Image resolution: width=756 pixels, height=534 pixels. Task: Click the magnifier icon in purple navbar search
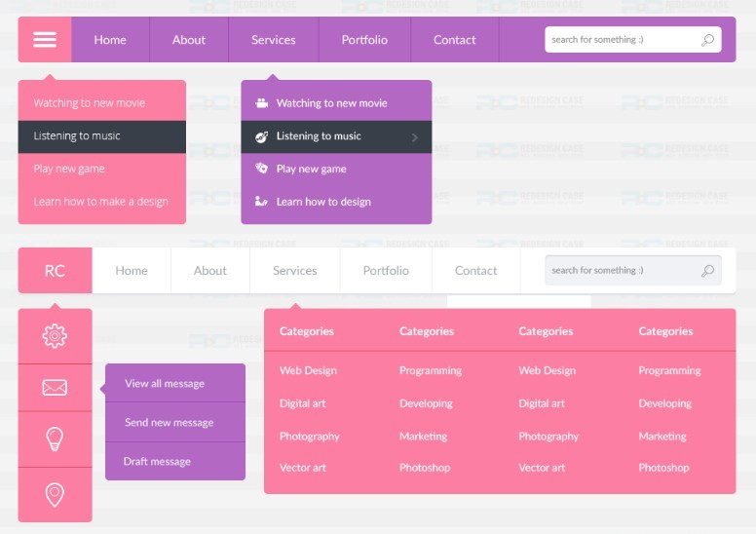click(707, 40)
